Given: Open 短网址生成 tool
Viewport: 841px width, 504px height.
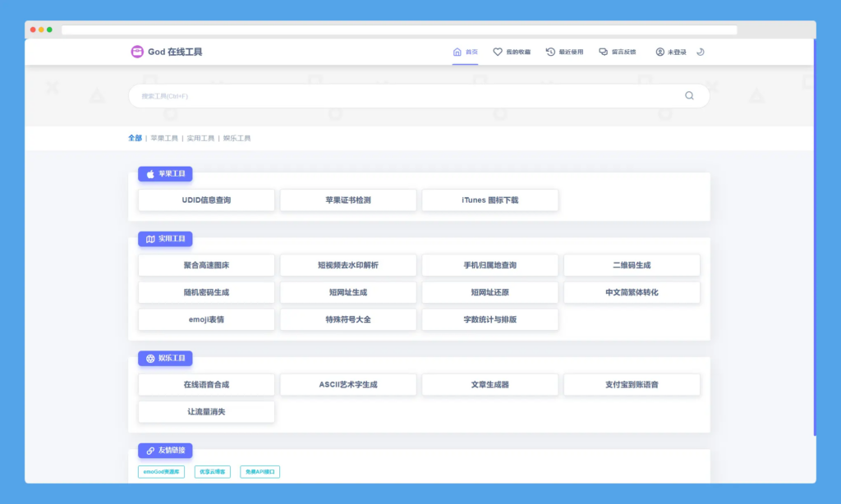Looking at the screenshot, I should (x=348, y=293).
